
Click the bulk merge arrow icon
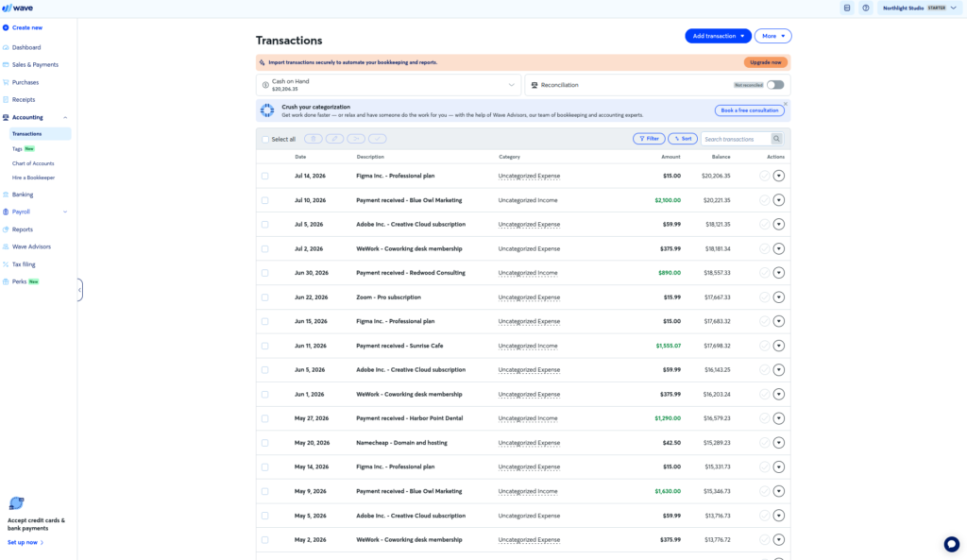pos(356,139)
